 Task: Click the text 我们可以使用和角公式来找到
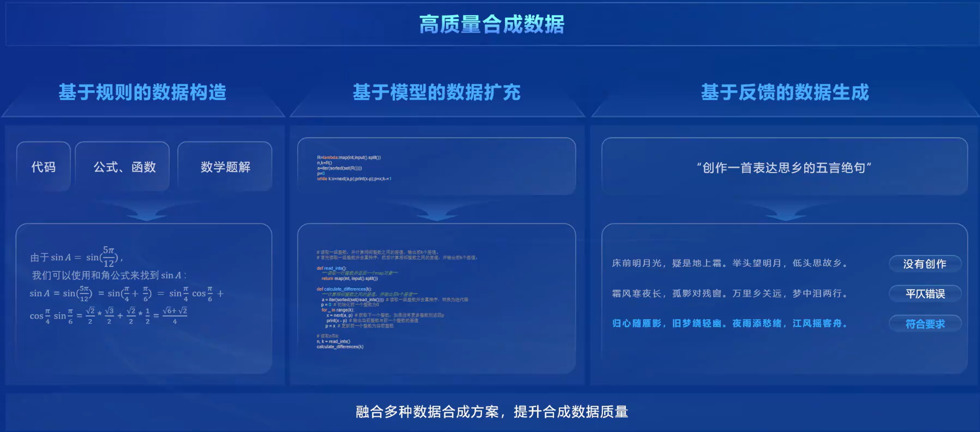109,275
